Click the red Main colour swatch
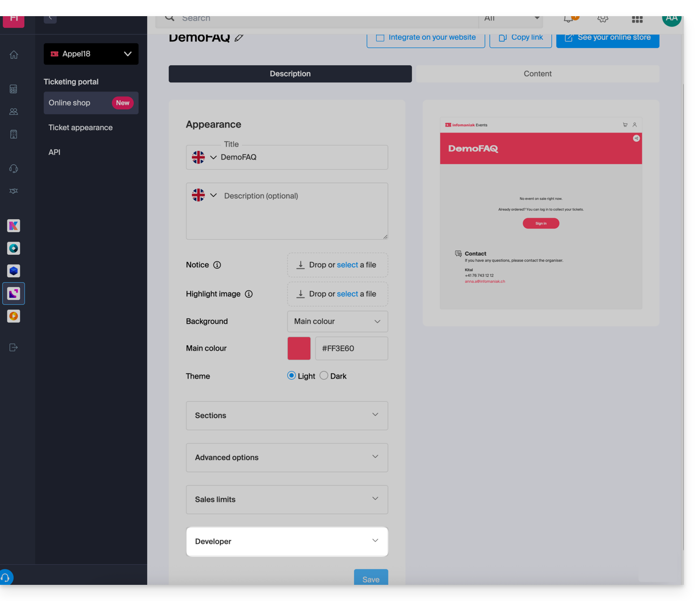The image size is (700, 601). (x=299, y=348)
